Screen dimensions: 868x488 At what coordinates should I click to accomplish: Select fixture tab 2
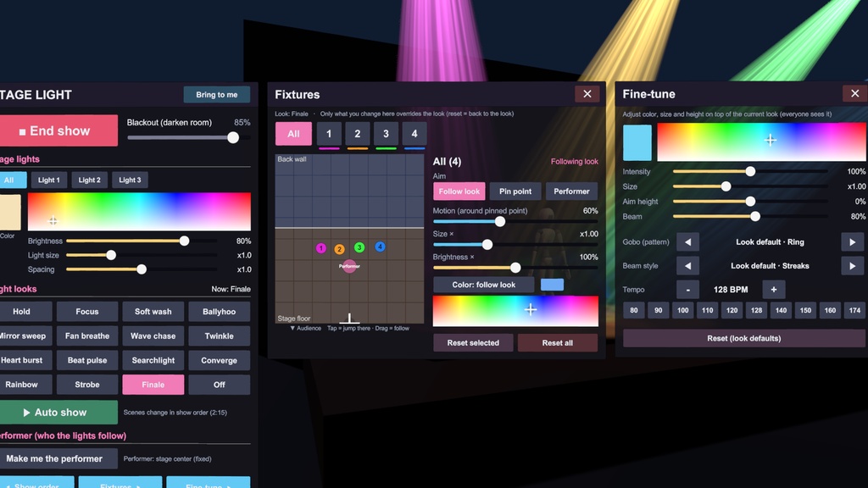click(x=358, y=134)
